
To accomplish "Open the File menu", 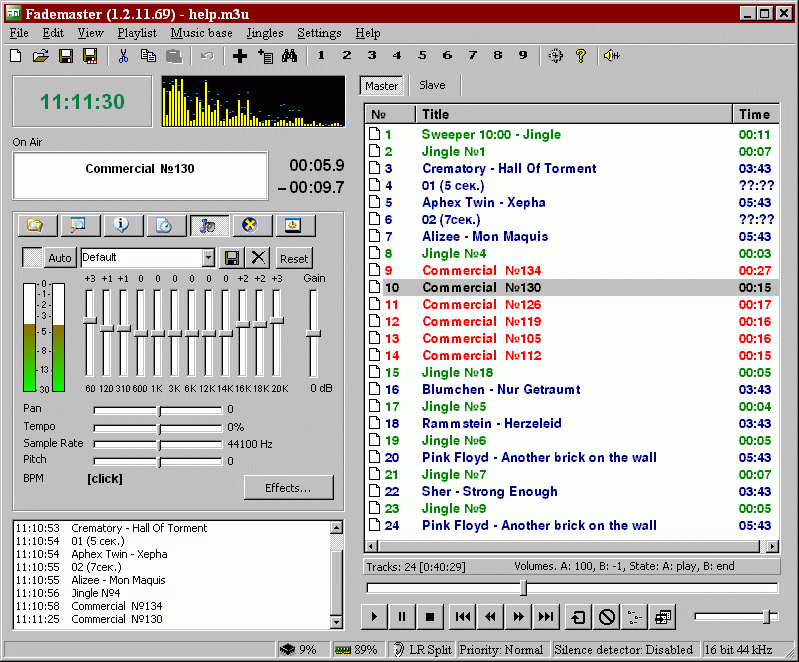I will pyautogui.click(x=19, y=33).
